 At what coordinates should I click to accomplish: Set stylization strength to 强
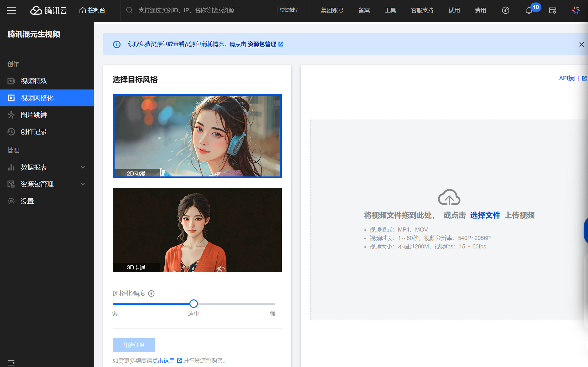click(x=273, y=313)
